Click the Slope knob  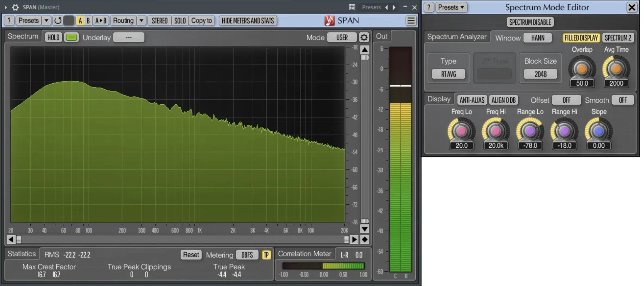coord(599,131)
